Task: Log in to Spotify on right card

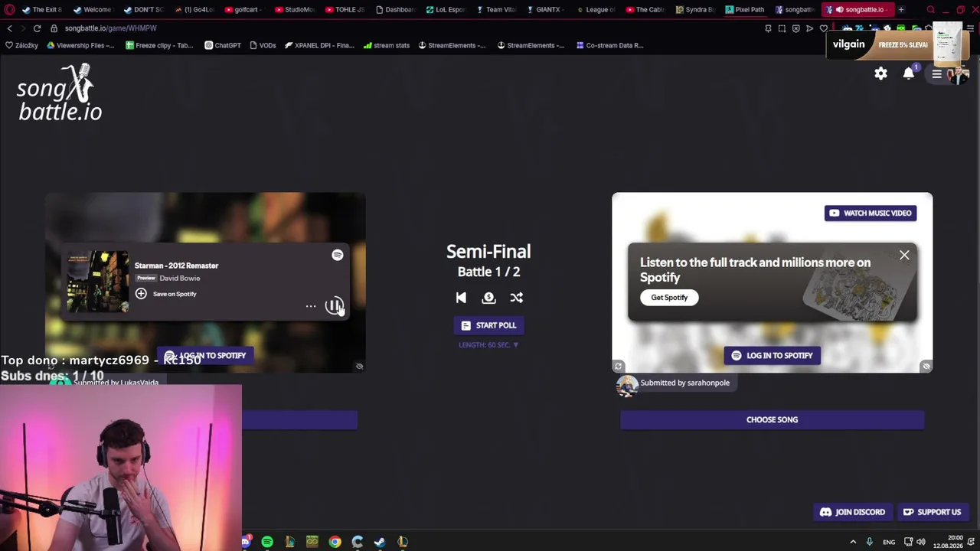Action: (772, 355)
